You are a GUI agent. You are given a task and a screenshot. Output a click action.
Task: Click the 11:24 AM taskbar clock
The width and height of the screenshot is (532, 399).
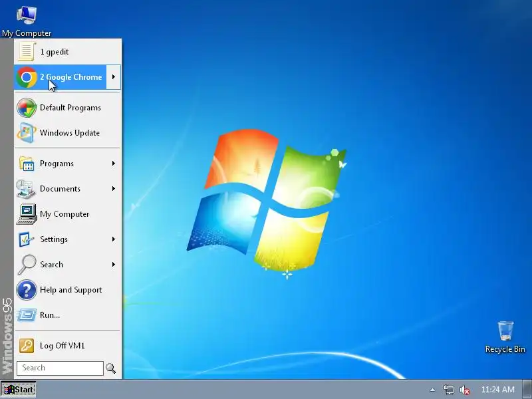[497, 390]
